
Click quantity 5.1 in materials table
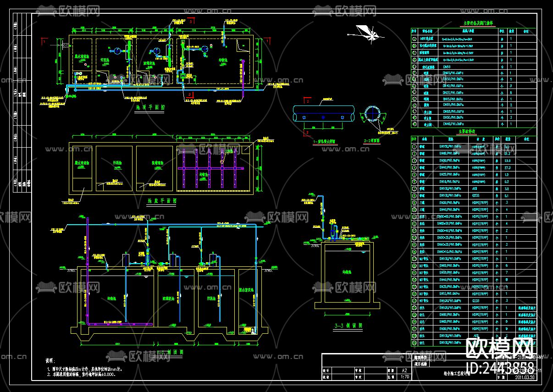tap(507, 196)
